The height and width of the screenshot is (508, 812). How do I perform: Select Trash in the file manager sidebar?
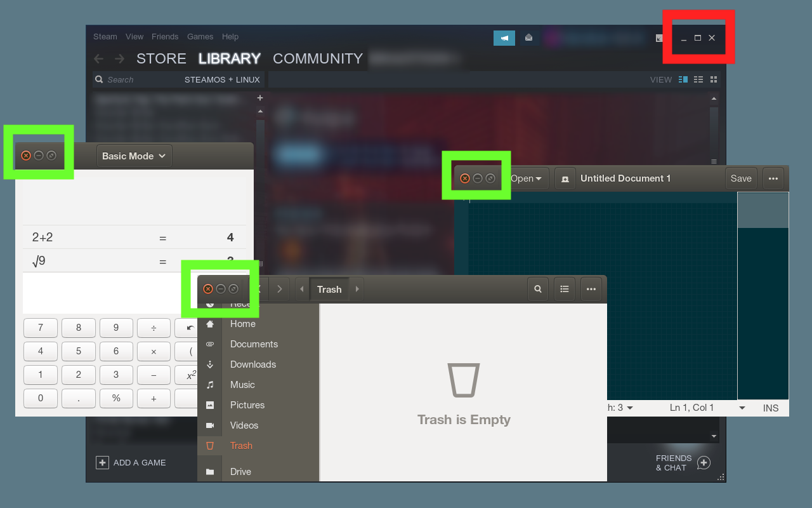258,446
